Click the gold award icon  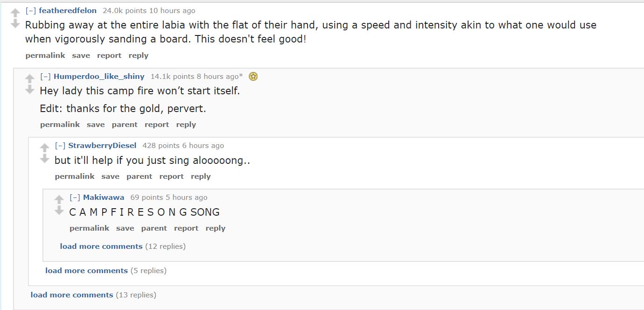click(253, 76)
